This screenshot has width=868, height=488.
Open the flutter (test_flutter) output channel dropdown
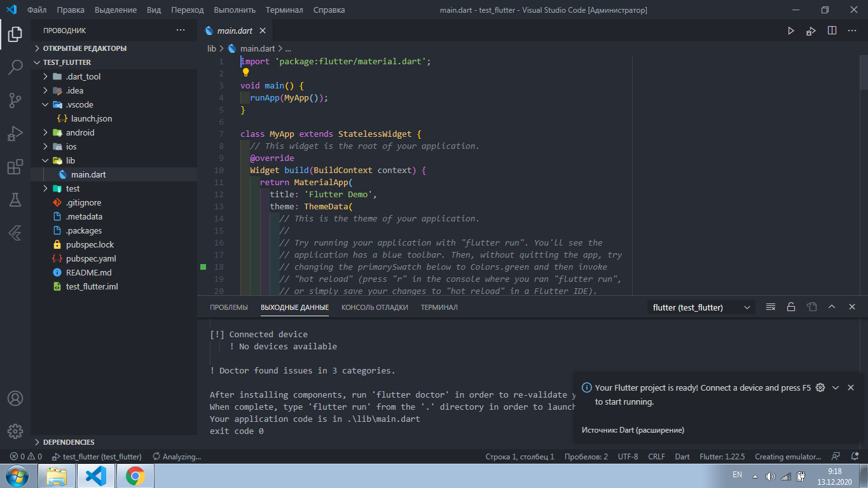(701, 307)
